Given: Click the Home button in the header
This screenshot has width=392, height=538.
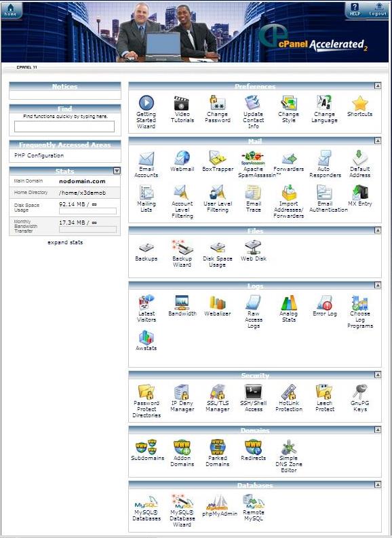Looking at the screenshot, I should [11, 10].
